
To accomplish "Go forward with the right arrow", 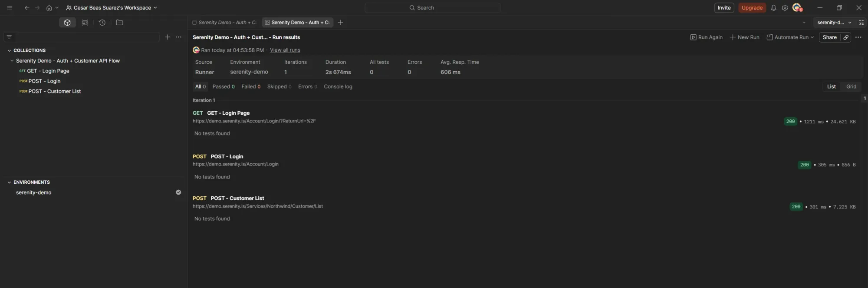I will pos(37,8).
